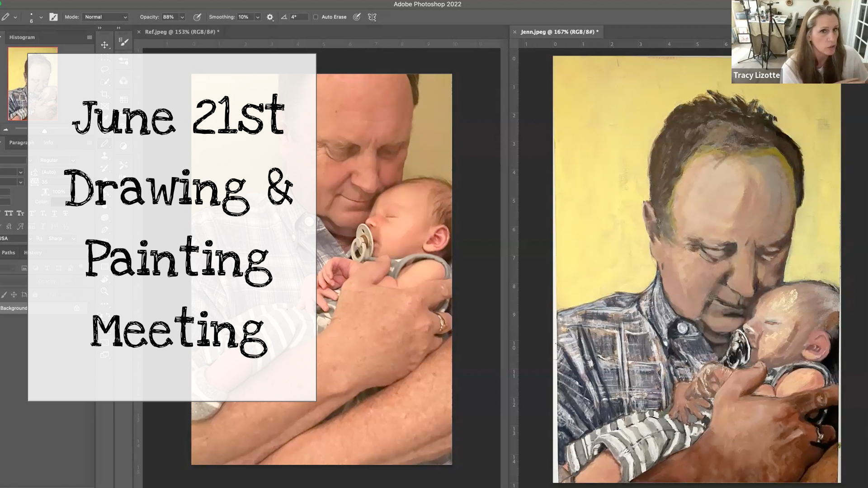The image size is (868, 488).
Task: Expand the collapsed panel dock double arrows
Action: click(118, 28)
